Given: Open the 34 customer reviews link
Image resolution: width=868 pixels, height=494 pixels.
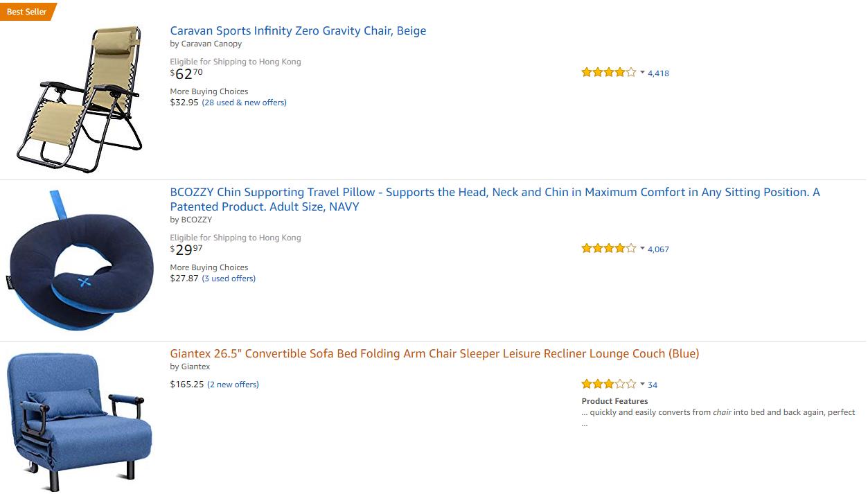Looking at the screenshot, I should (x=653, y=385).
